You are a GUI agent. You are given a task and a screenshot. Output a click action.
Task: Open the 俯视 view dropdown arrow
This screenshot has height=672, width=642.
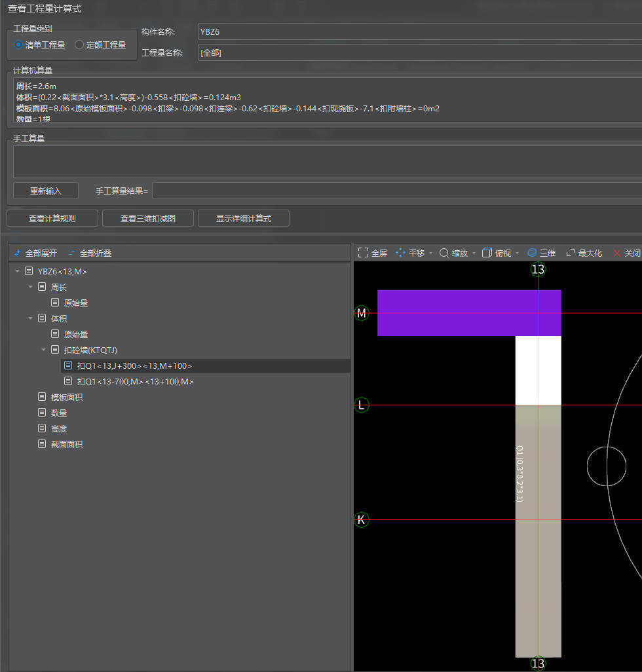pos(518,253)
